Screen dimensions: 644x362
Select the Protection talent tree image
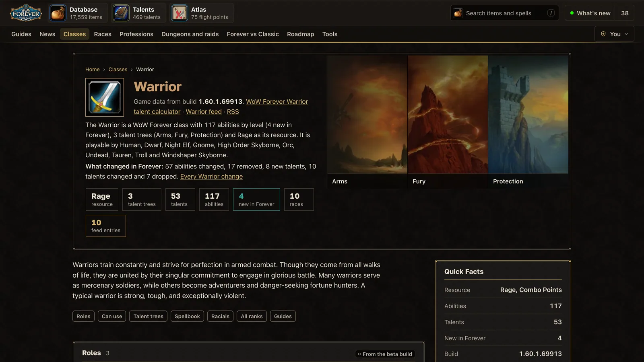pyautogui.click(x=528, y=121)
